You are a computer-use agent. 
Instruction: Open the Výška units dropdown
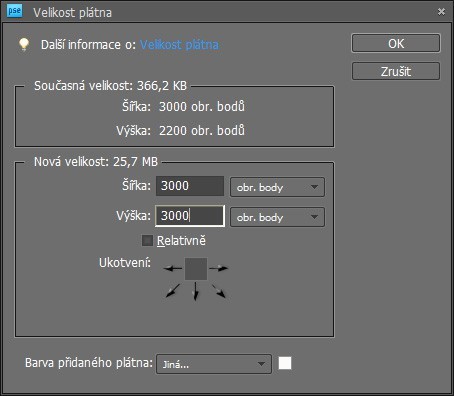(277, 217)
